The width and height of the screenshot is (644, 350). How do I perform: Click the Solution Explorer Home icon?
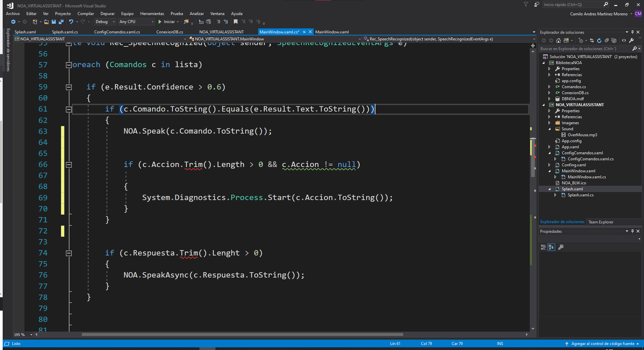pos(558,40)
